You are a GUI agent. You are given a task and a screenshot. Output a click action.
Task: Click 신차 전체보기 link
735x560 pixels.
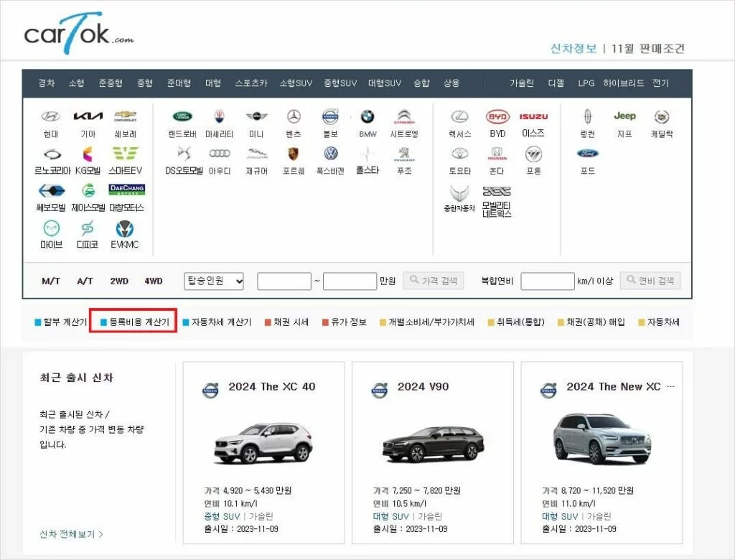[71, 534]
